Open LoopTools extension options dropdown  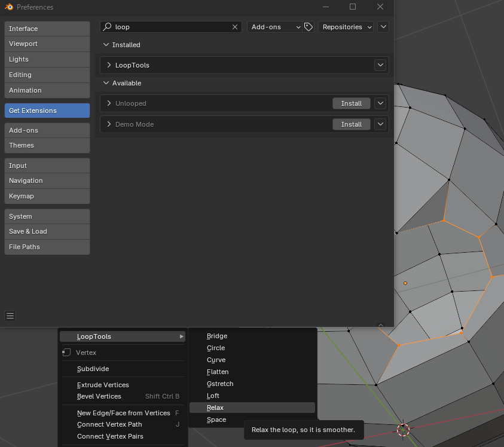point(380,65)
